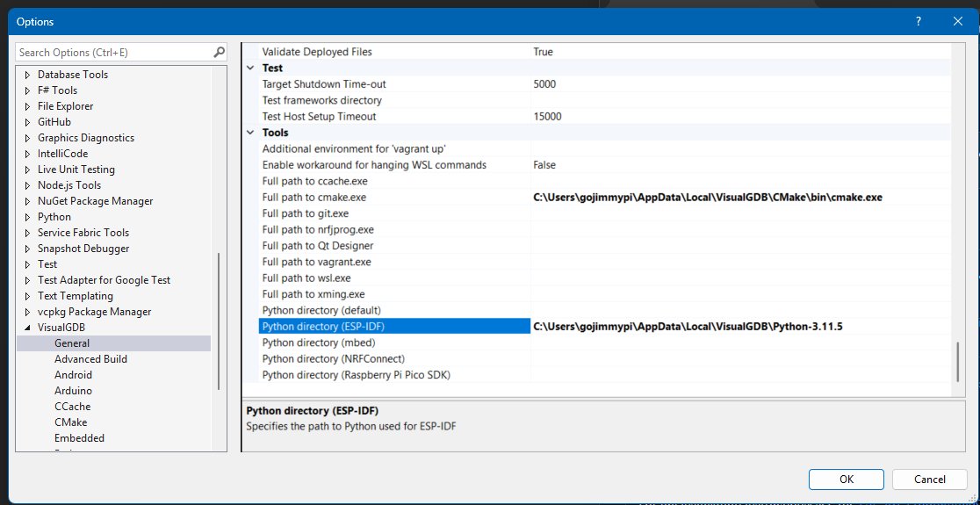The image size is (980, 505).
Task: Expand the Test Adapter for Google Test node
Action: click(27, 281)
